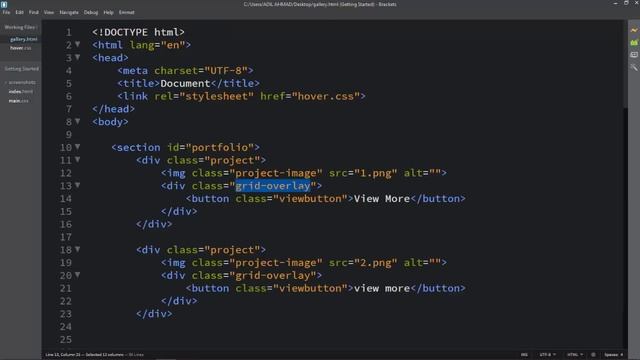Click the linting status circle icon in status bar
Viewport: 640px width, 360px height.
593,355
